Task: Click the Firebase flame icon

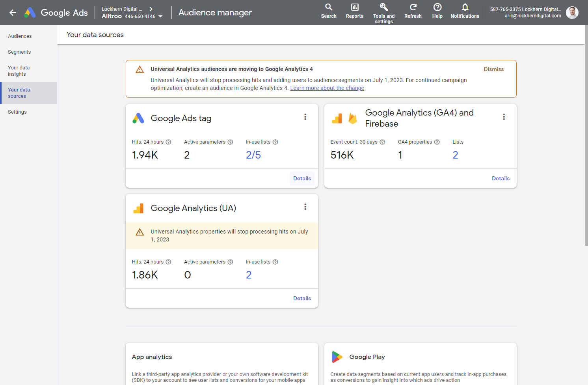Action: 353,118
